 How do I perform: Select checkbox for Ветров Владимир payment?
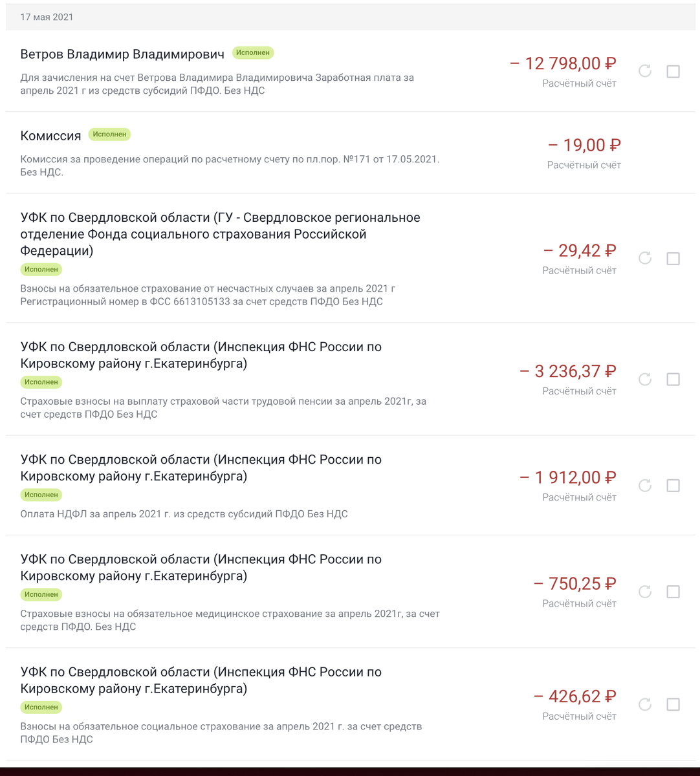tap(673, 71)
